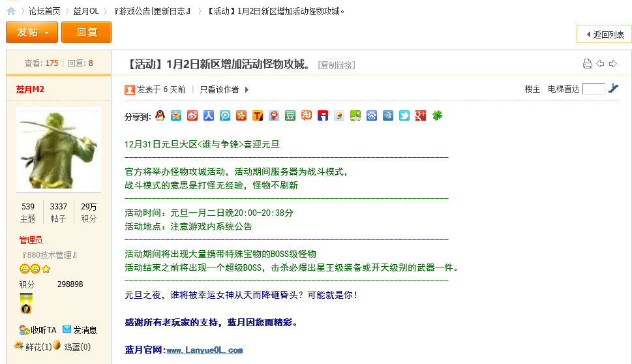Open the 发帖 new post dropdown
632x364 pixels.
click(32, 33)
